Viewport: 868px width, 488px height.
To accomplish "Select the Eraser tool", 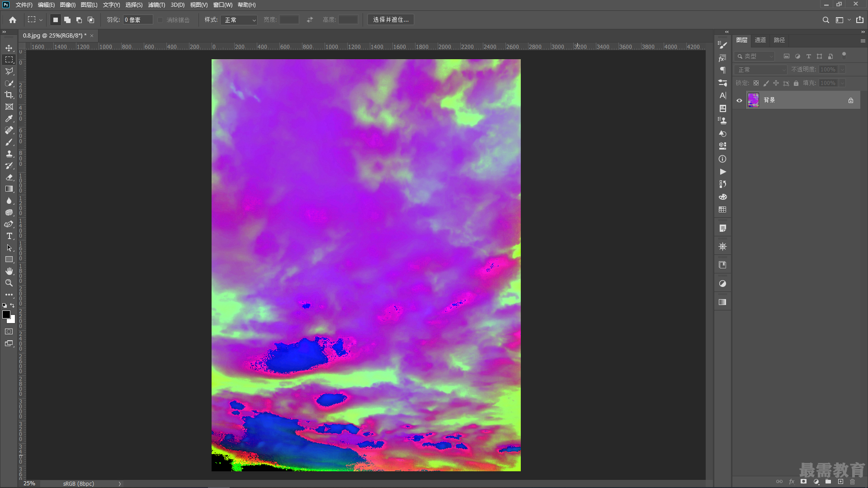I will [x=9, y=177].
